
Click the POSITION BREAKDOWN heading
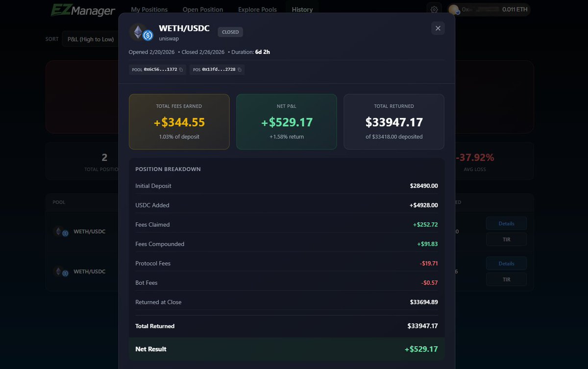(x=168, y=169)
